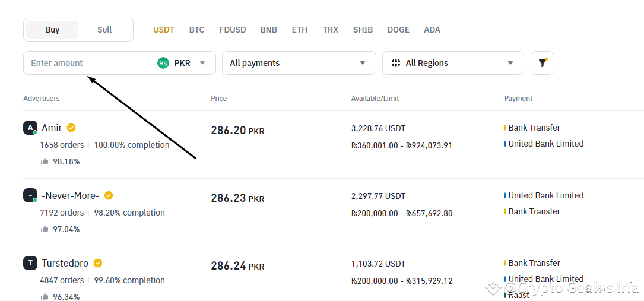The width and height of the screenshot is (644, 301).
Task: Select the BTC tab
Action: 196,30
